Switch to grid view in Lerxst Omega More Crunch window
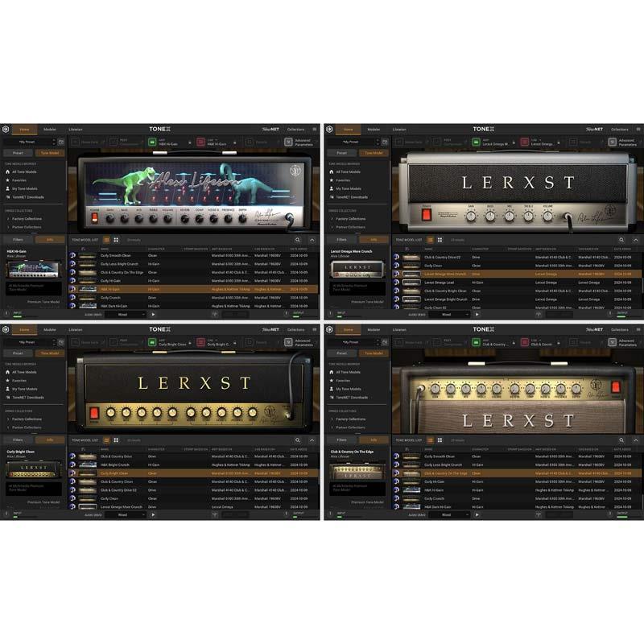644x644 pixels. pos(440,240)
